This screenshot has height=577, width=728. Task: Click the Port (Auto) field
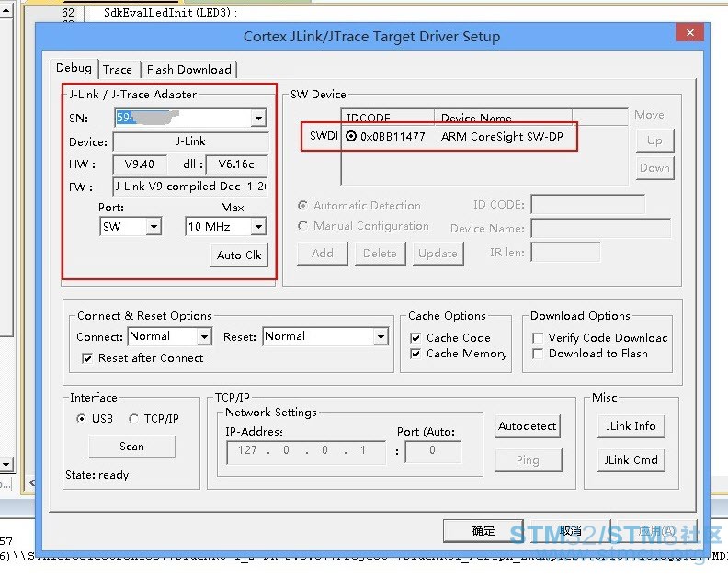tap(433, 450)
